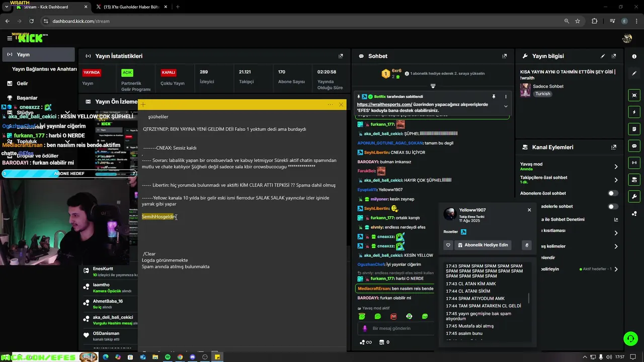This screenshot has height=362, width=644.
Task: Click heart icon on Yelloww1907 user card
Action: click(x=448, y=245)
